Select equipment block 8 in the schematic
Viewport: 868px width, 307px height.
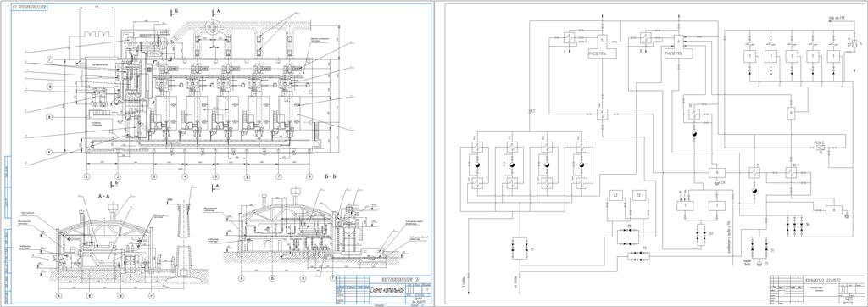[833, 210]
